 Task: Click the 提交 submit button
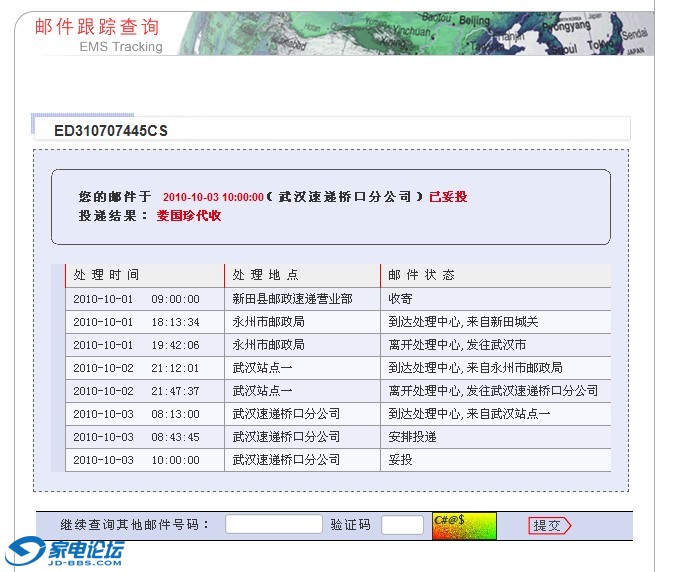point(549,525)
